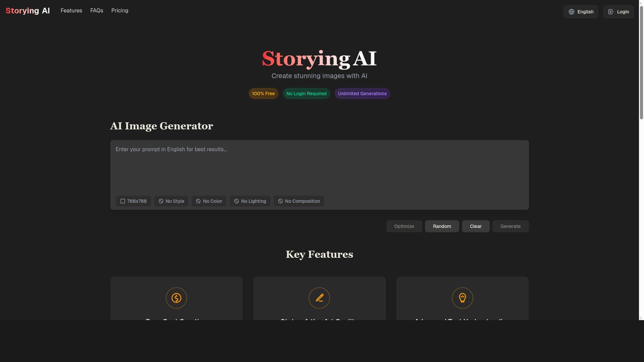The height and width of the screenshot is (362, 644).
Task: Click the square icon beside 768x768
Action: coord(123,201)
